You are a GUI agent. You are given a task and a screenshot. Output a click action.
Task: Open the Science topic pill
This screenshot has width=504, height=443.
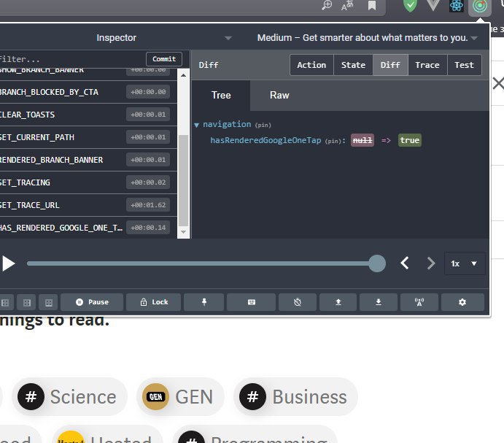pyautogui.click(x=69, y=396)
